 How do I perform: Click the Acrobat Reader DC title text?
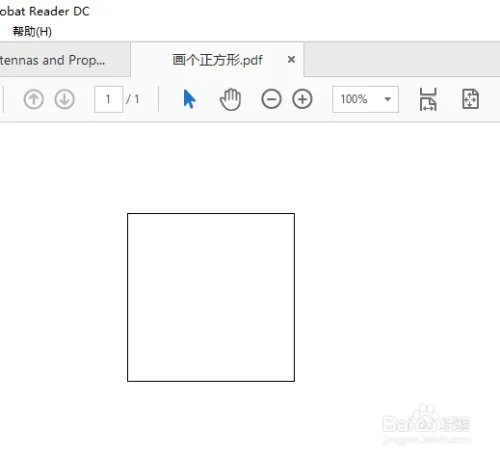coord(45,11)
